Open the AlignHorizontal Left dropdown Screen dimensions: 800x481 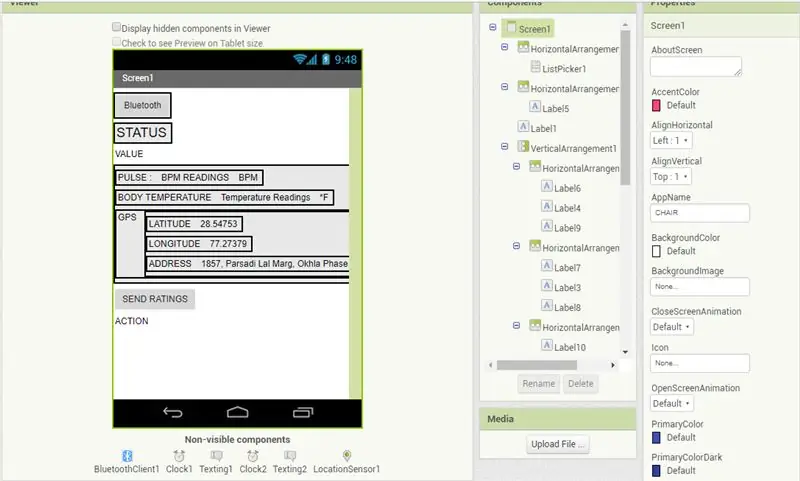tap(671, 140)
